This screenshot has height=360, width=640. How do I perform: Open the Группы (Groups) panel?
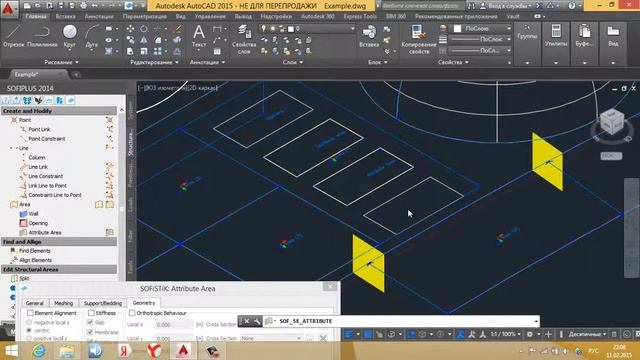pyautogui.click(x=527, y=33)
